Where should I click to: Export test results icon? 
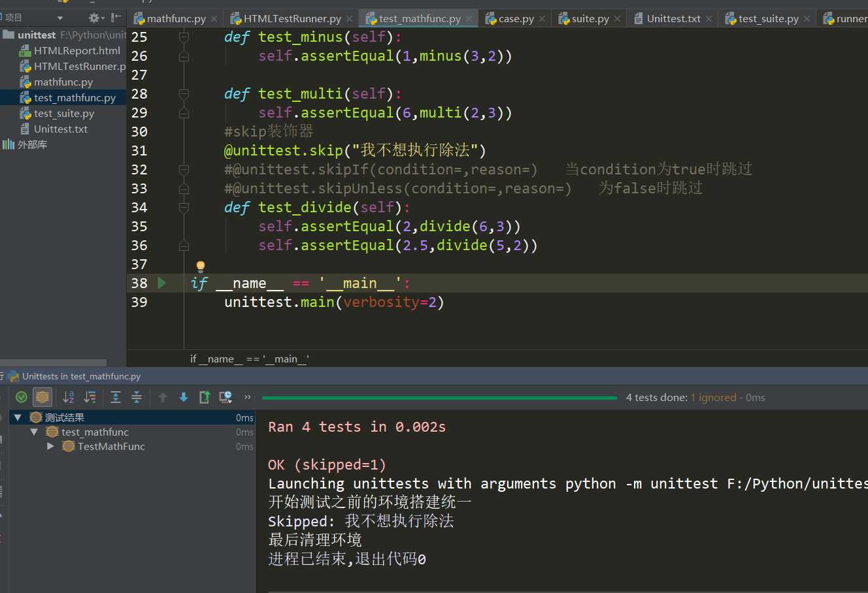coord(205,397)
